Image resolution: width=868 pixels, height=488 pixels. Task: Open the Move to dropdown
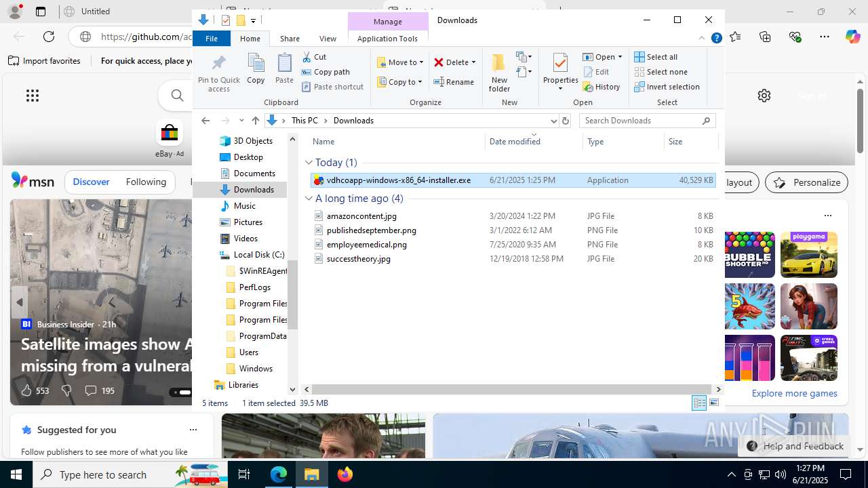(x=400, y=62)
